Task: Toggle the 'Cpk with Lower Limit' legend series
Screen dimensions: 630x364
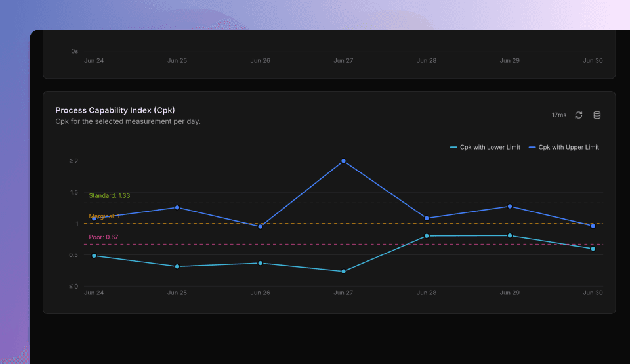Action: click(x=485, y=148)
